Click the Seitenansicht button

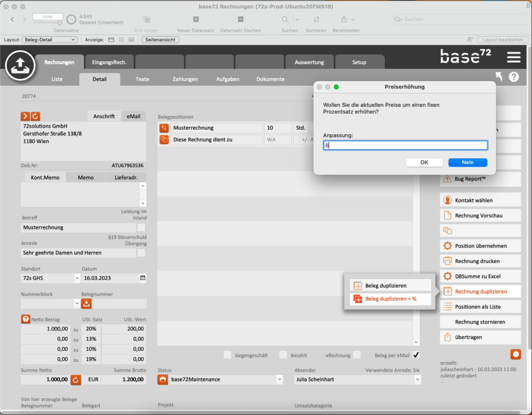(x=160, y=40)
